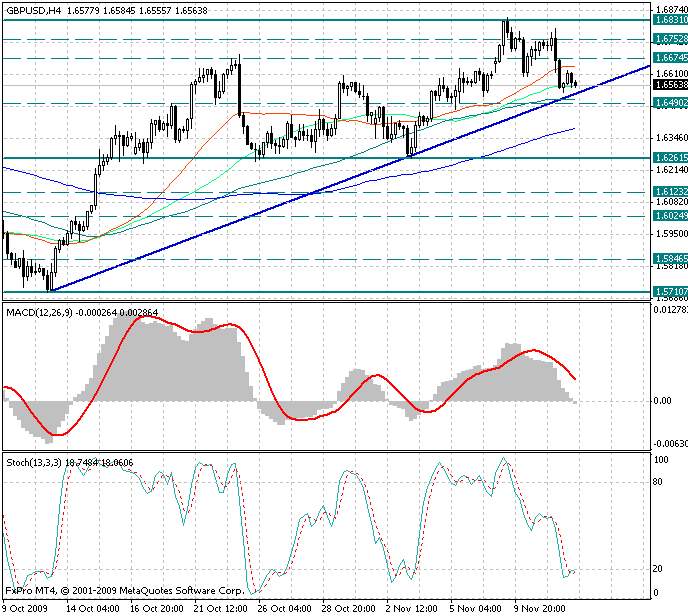Click the Stochastic 80 level axis label

(657, 482)
